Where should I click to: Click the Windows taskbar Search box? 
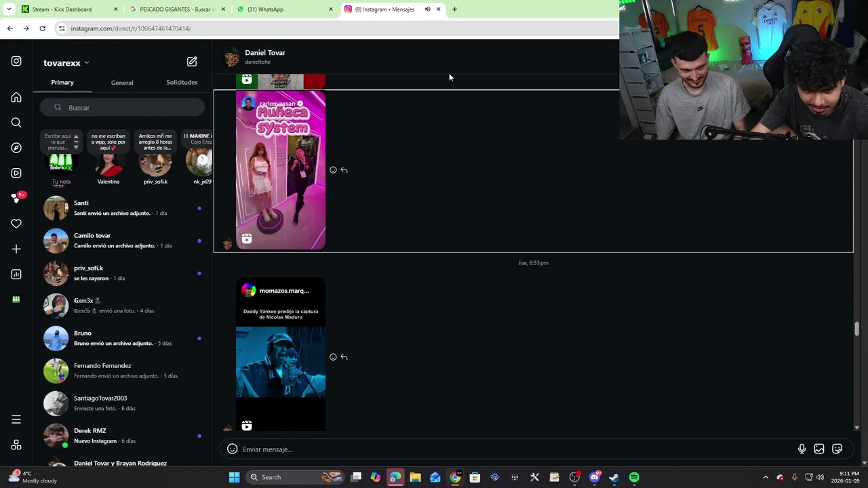pos(294,477)
